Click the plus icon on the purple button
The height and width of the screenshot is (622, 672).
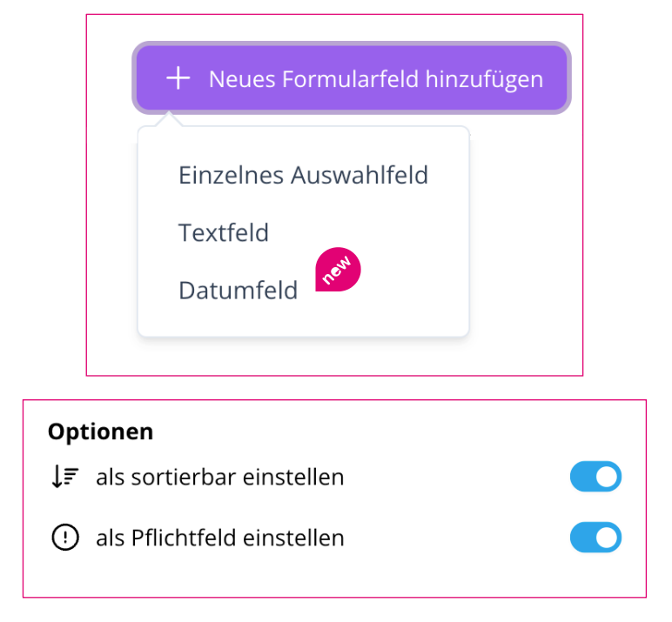point(178,78)
